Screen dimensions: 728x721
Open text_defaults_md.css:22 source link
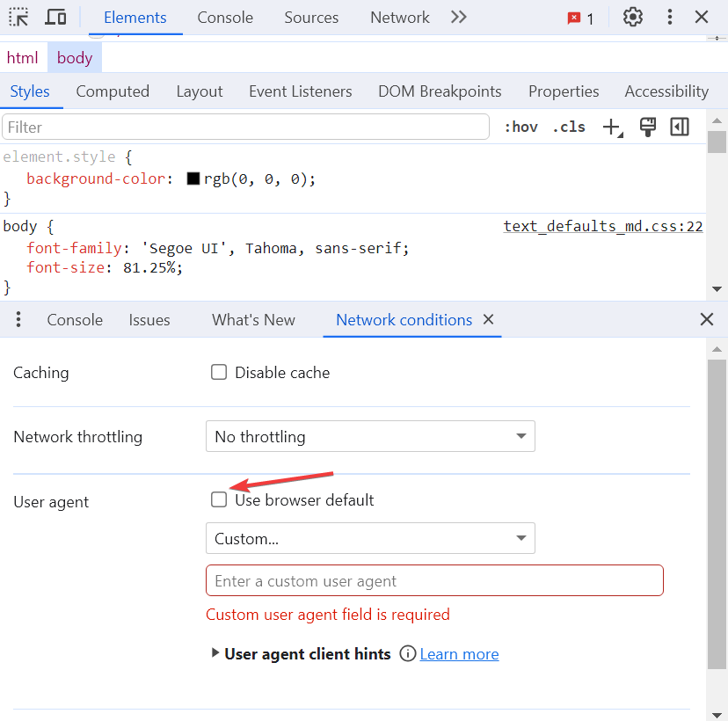[x=602, y=226]
